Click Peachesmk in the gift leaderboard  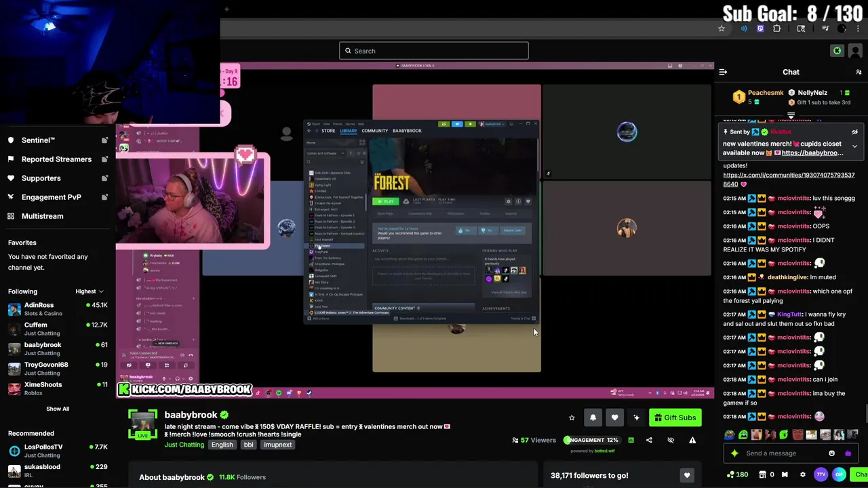766,93
